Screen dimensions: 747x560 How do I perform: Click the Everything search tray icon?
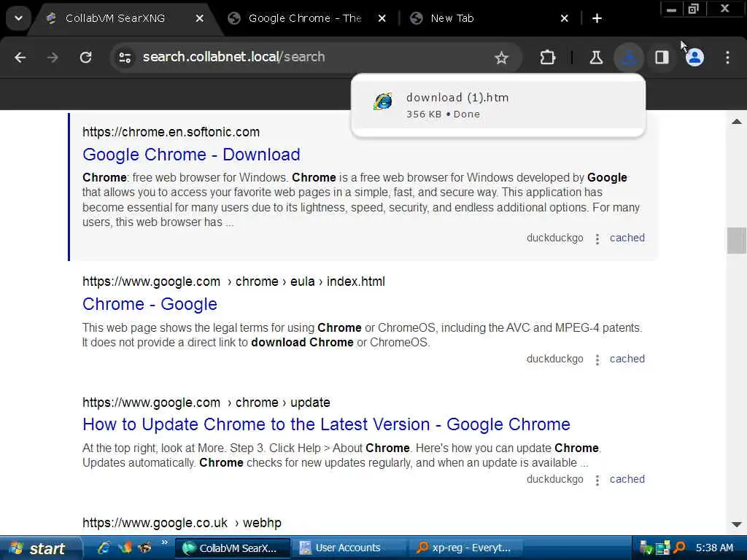point(679,548)
